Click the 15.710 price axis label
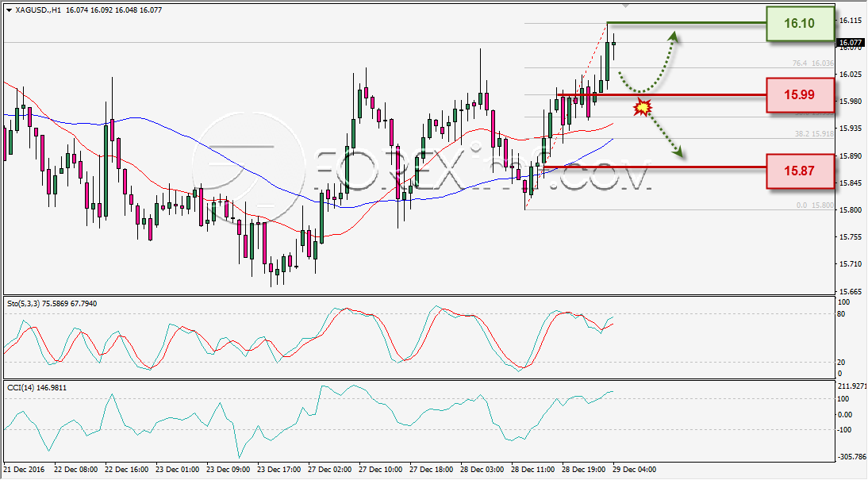868x480 pixels. [x=850, y=264]
